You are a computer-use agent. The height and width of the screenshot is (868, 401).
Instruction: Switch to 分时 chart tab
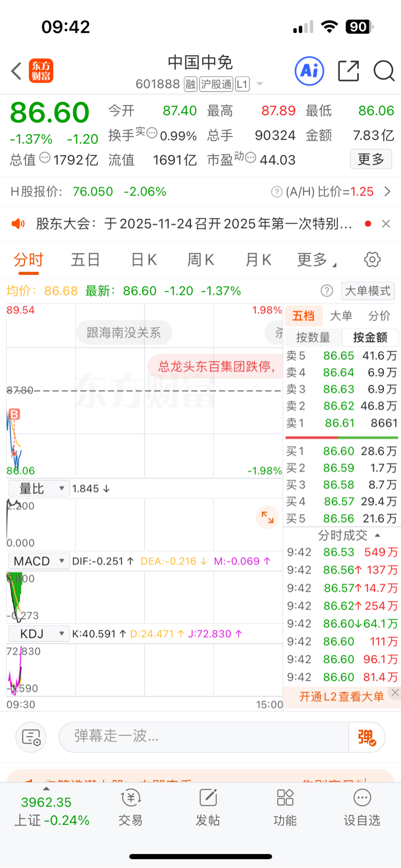click(29, 260)
